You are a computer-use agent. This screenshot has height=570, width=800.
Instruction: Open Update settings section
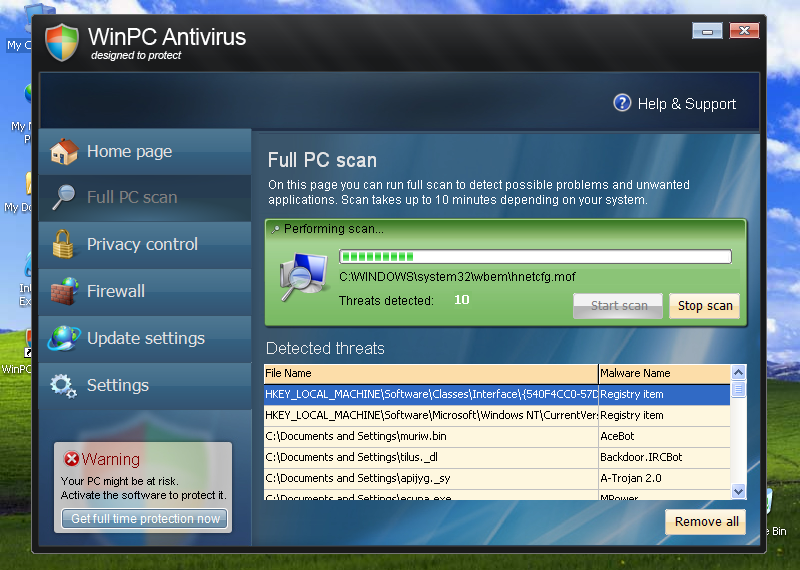(145, 338)
